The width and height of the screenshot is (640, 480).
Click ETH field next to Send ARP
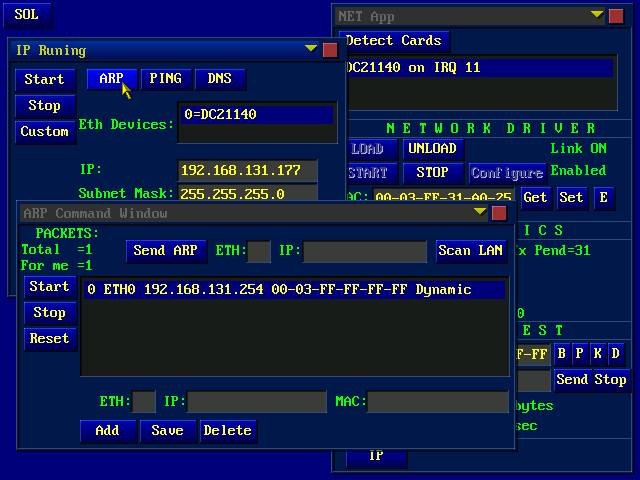pyautogui.click(x=259, y=251)
